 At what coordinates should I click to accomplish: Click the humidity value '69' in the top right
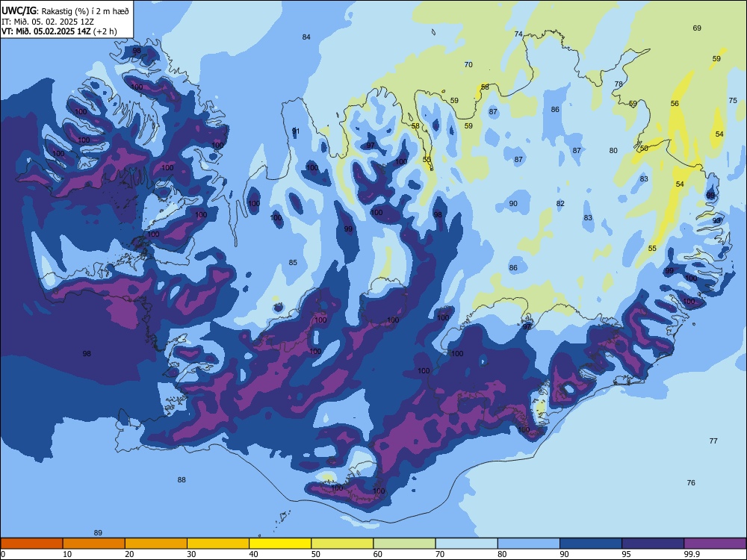tap(697, 28)
